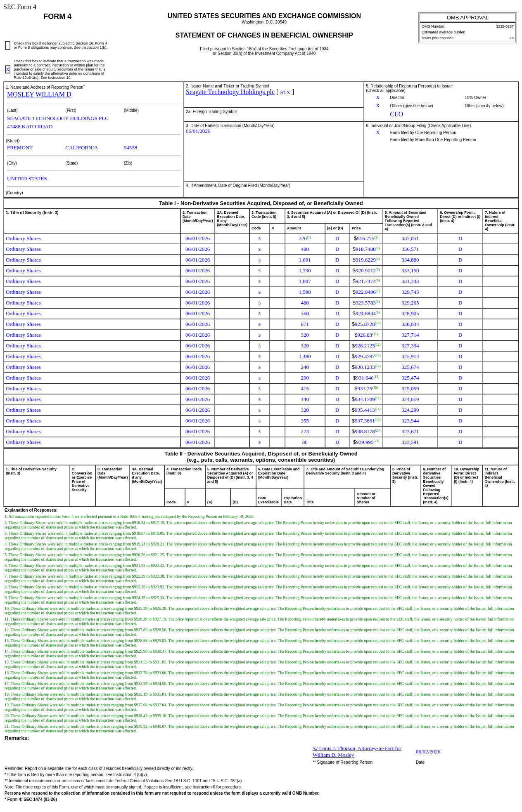Click beneficially owned amount 334,880
The width and height of the screenshot is (522, 812).
[x=410, y=260]
